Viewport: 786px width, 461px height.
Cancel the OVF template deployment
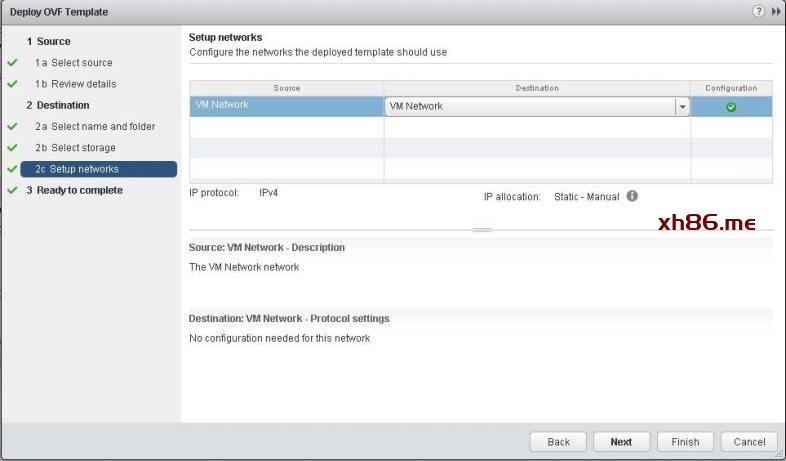pos(749,441)
